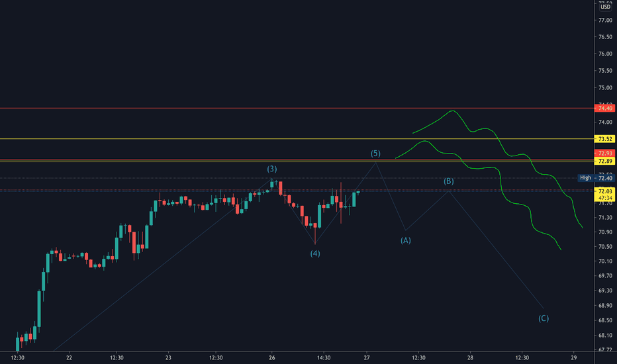Screen dimensions: 617x364
Task: Click date 23 on time axis
Action: 168,357
